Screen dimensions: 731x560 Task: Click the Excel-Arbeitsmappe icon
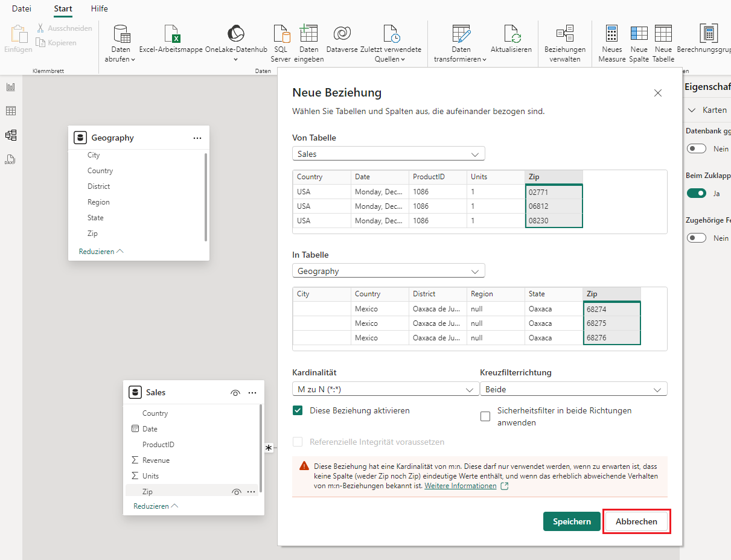click(171, 34)
